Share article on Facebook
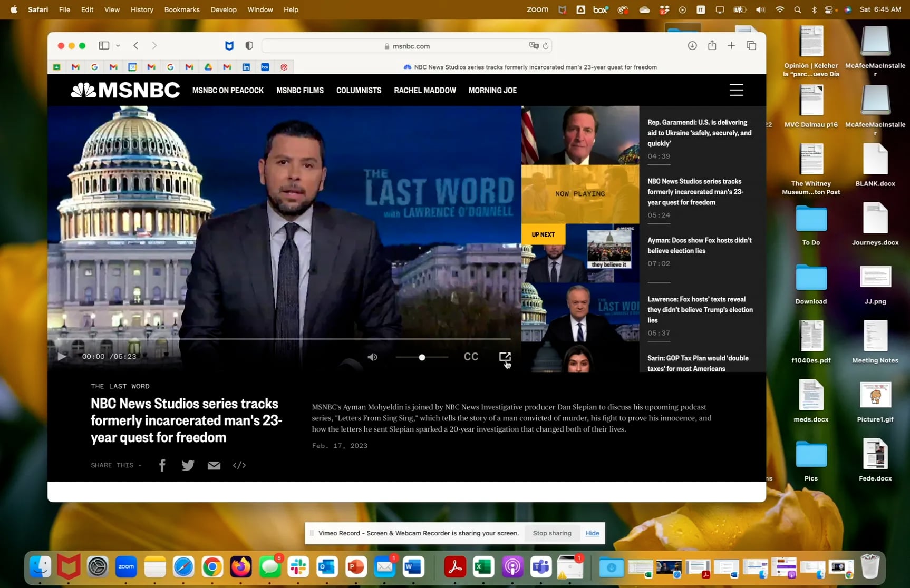910x588 pixels. click(162, 465)
